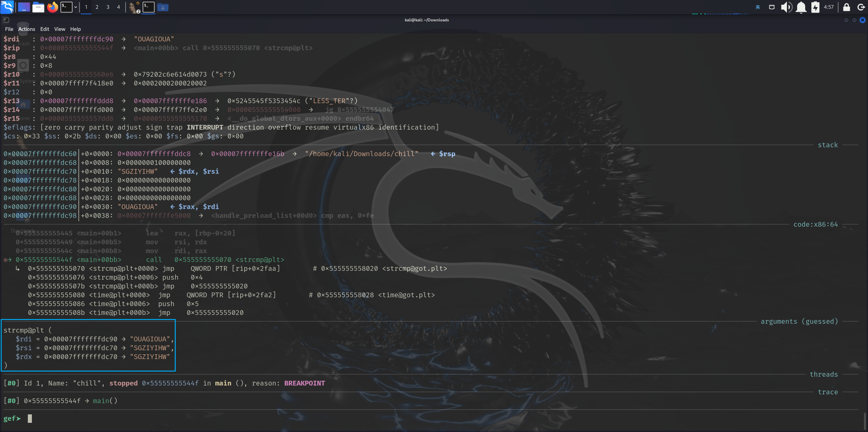Click the battery power indicator
Screen dimensions: 868x432
click(815, 7)
